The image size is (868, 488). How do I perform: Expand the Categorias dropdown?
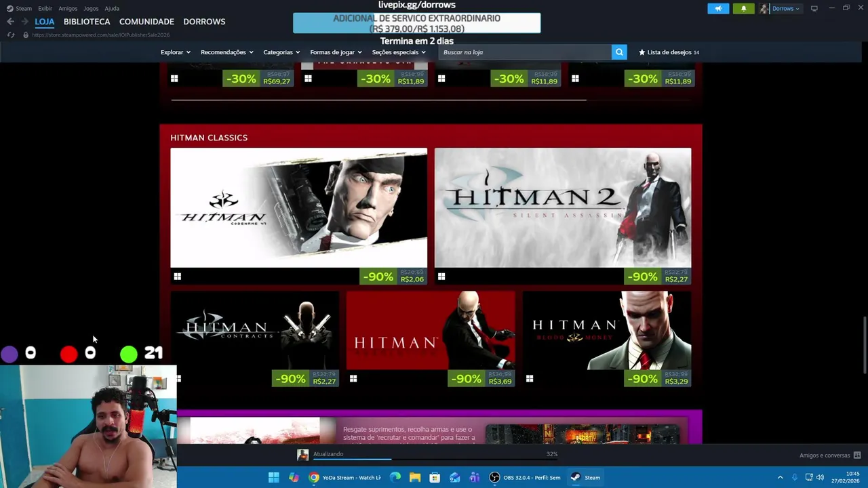(x=281, y=52)
